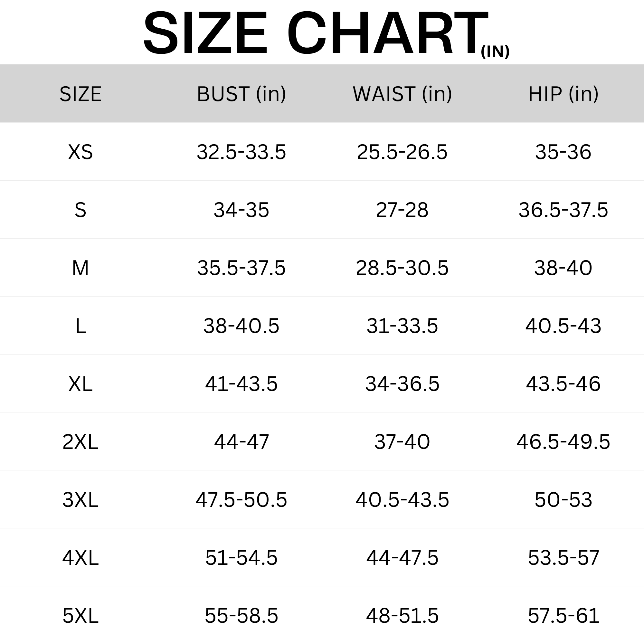
Task: Click the 2XL size row label
Action: (x=80, y=442)
